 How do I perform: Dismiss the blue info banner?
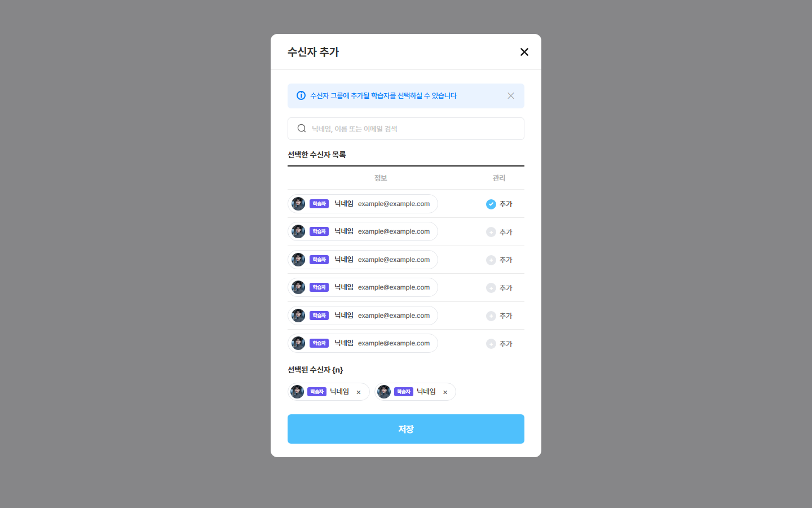pos(511,96)
